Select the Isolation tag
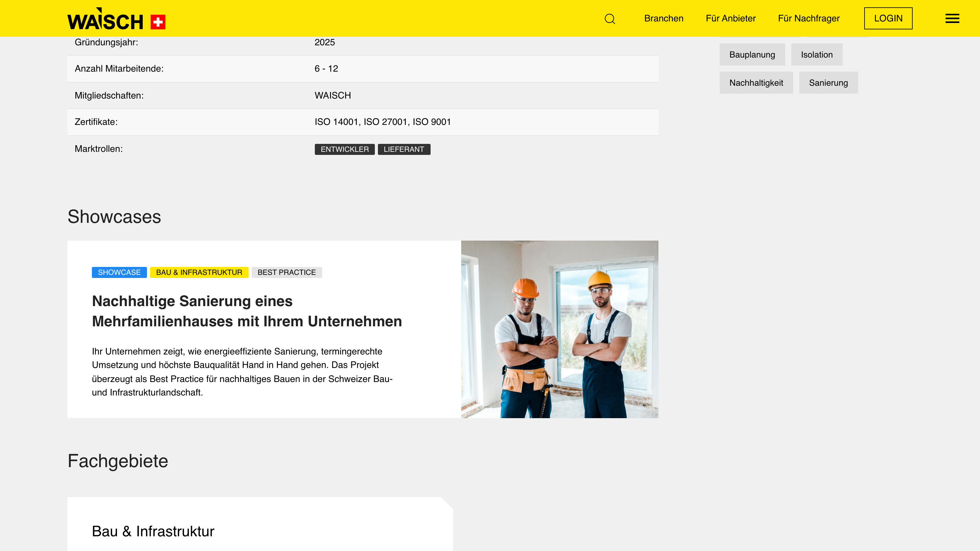This screenshot has width=980, height=551. tap(817, 54)
